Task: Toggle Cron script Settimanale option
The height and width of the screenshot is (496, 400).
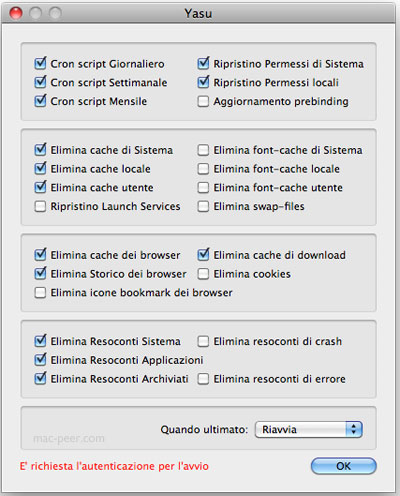Action: [x=40, y=82]
